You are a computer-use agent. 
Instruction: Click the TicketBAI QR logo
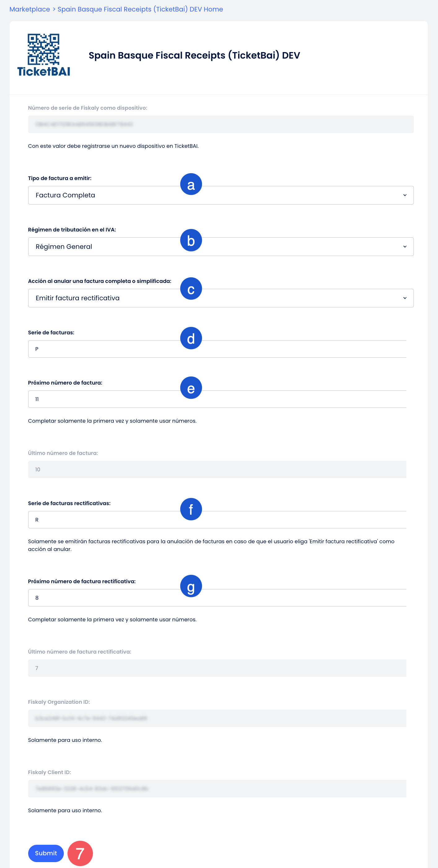click(43, 55)
